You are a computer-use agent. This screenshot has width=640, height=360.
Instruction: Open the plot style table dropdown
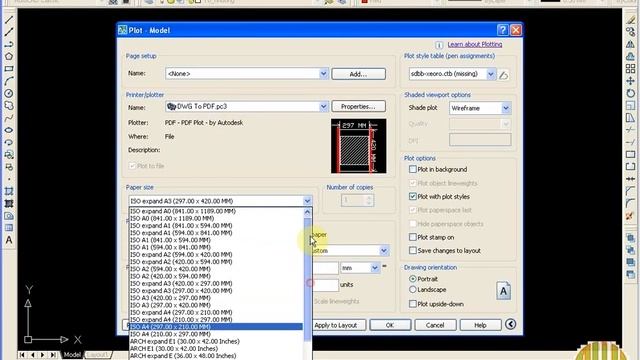pos(491,74)
